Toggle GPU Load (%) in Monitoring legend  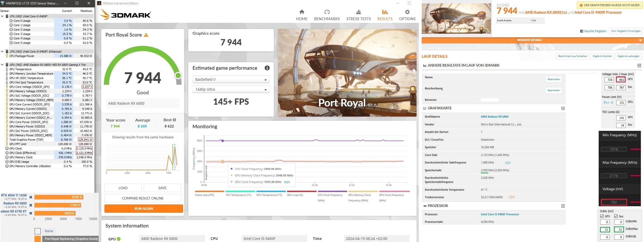[302, 194]
